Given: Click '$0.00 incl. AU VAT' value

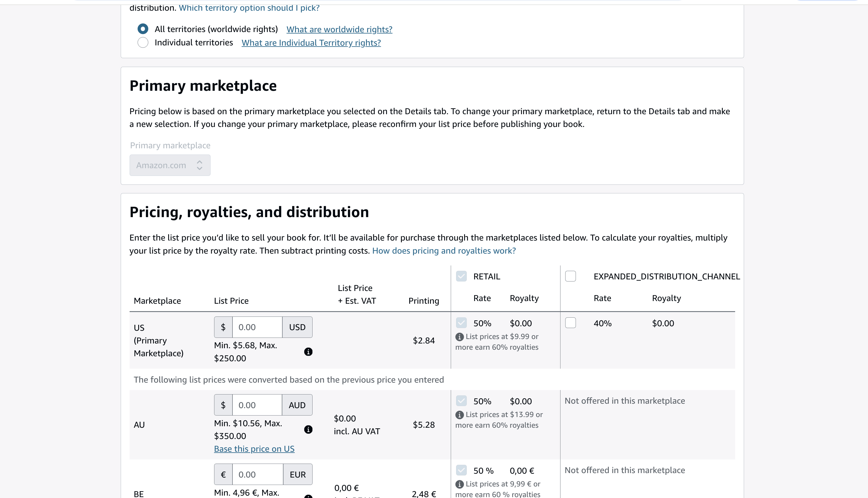Looking at the screenshot, I should 356,425.
